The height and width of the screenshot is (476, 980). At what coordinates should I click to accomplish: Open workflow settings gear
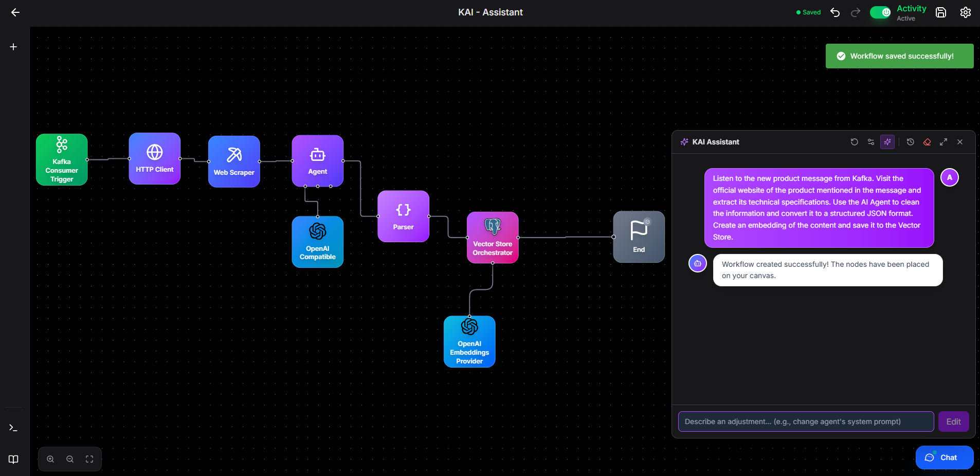966,12
